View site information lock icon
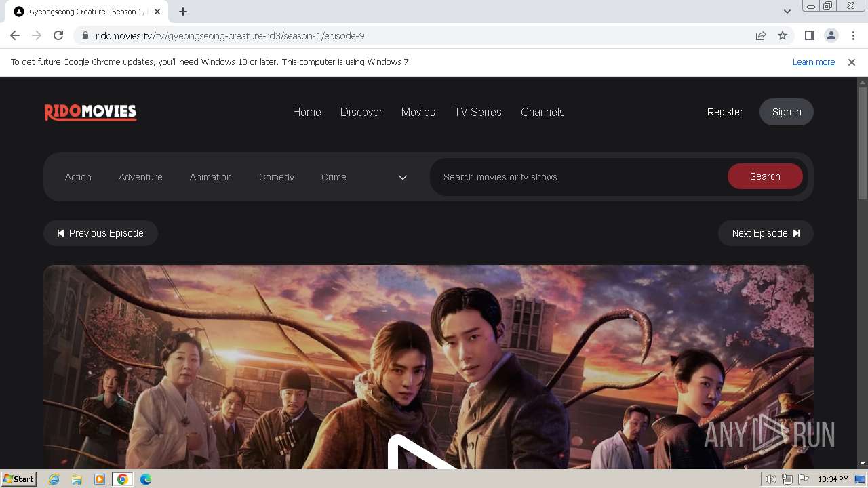This screenshot has width=868, height=488. click(85, 35)
